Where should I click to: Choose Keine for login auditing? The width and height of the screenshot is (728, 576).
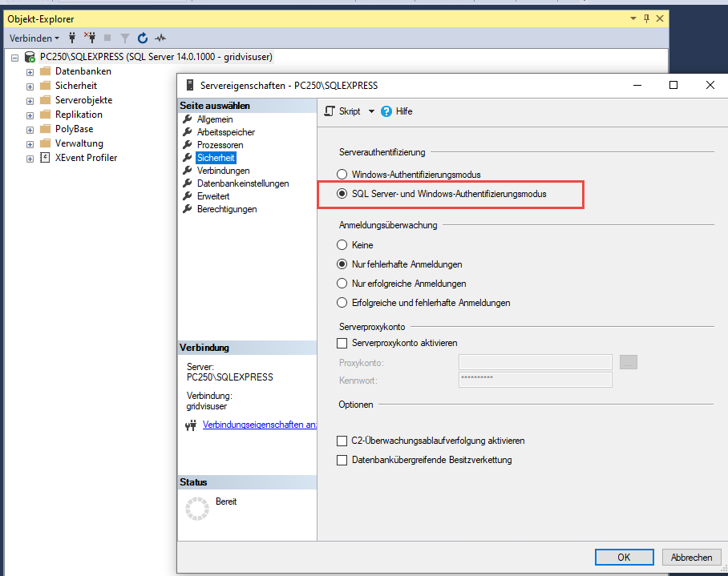coord(342,245)
